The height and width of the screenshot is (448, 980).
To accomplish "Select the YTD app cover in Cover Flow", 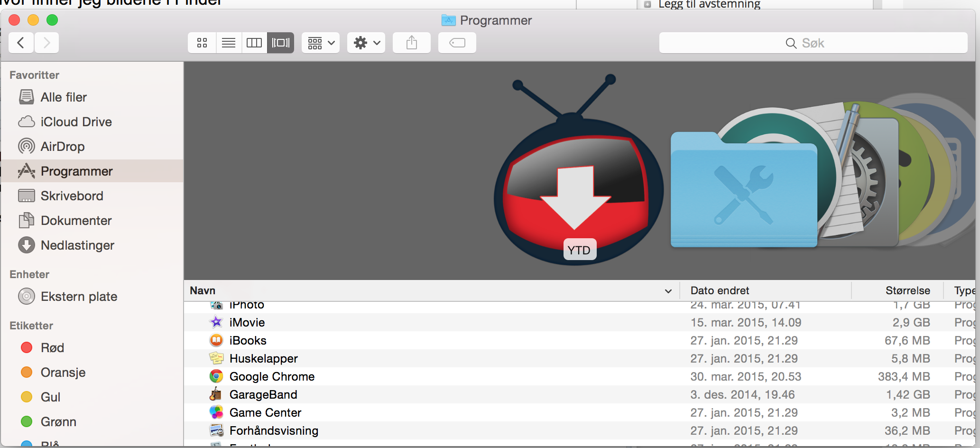I will [x=578, y=170].
